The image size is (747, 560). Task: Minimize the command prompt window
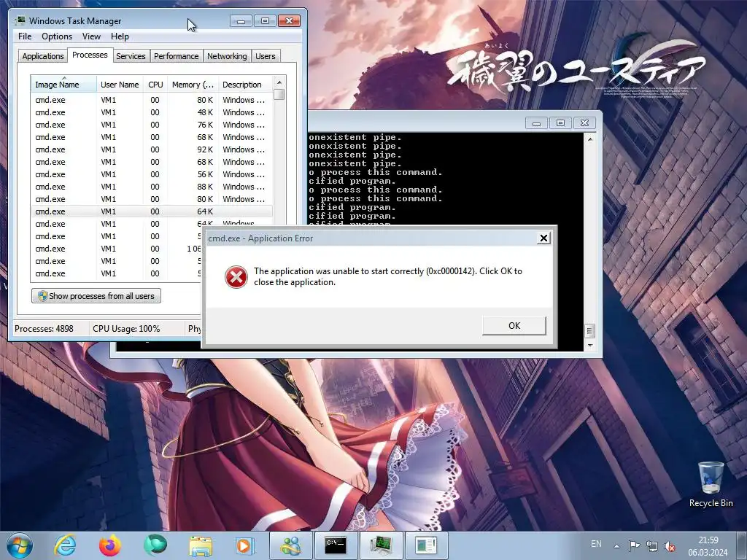pos(536,122)
